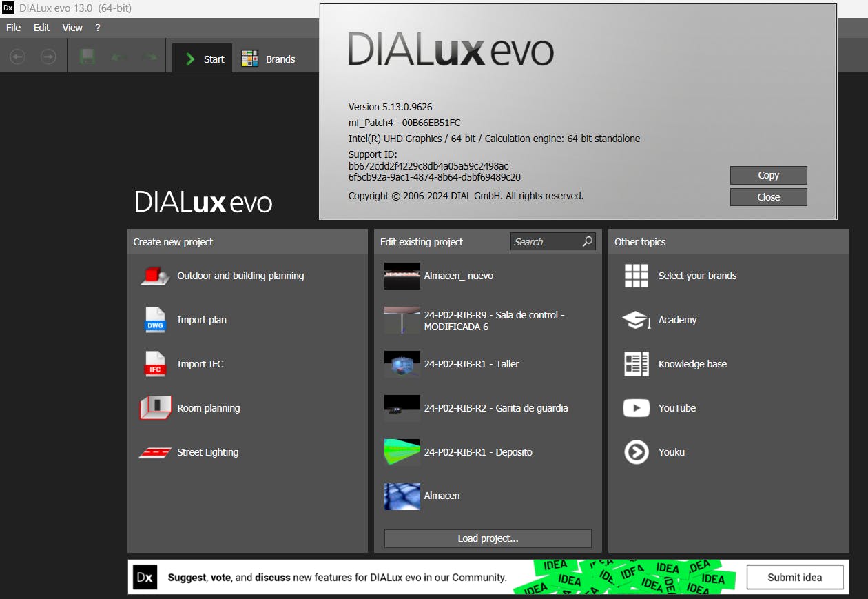Click the Academy graduation cap icon
Image resolution: width=868 pixels, height=599 pixels.
pos(637,320)
